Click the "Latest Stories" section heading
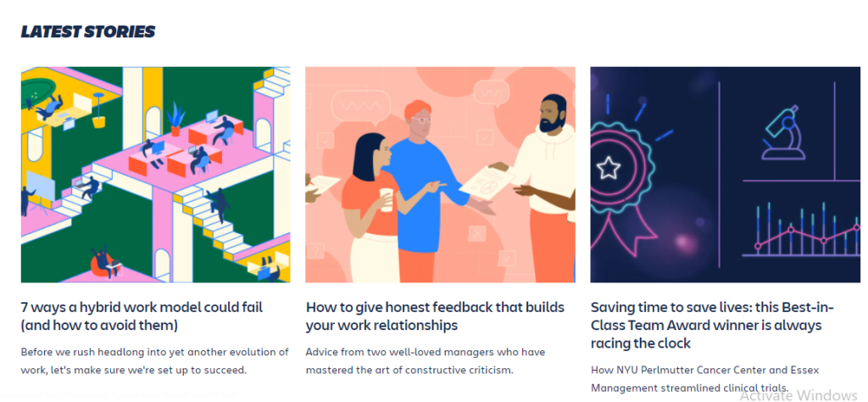The image size is (868, 402). 88,32
